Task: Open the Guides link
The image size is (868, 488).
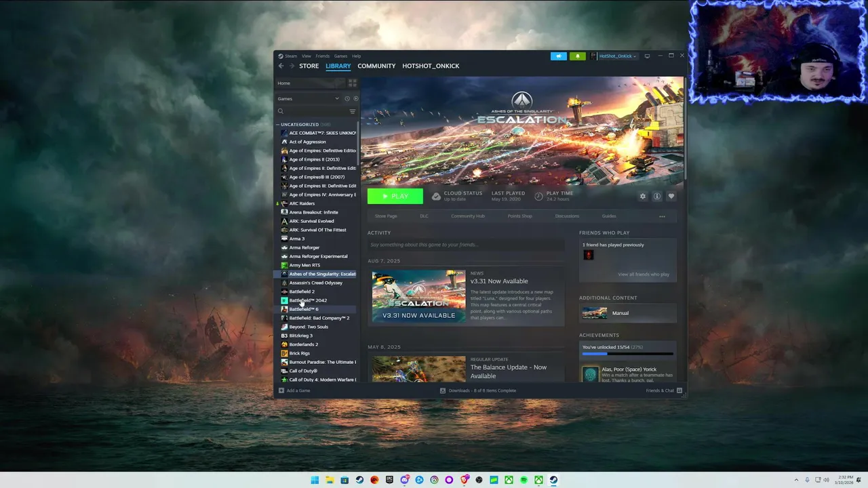Action: tap(609, 216)
